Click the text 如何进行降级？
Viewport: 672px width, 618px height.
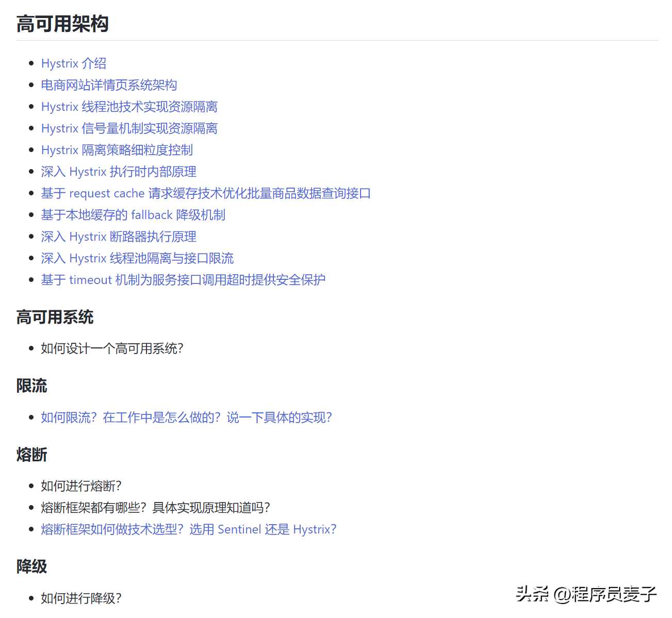[x=81, y=598]
